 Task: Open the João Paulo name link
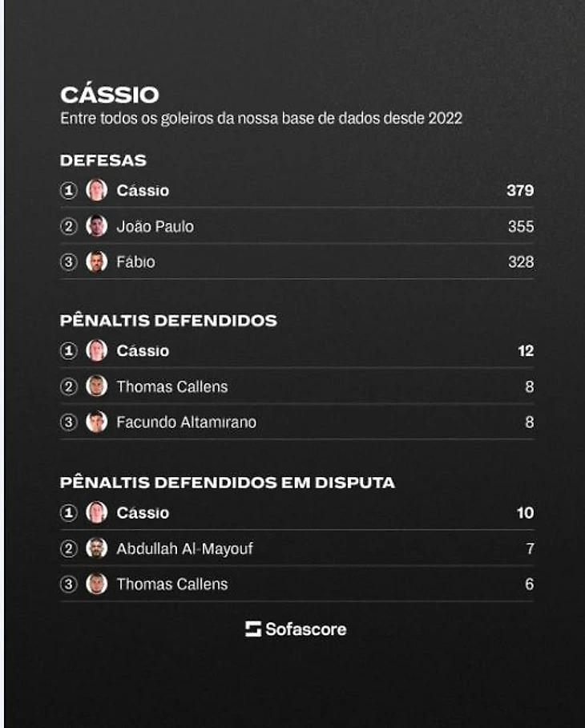[155, 227]
